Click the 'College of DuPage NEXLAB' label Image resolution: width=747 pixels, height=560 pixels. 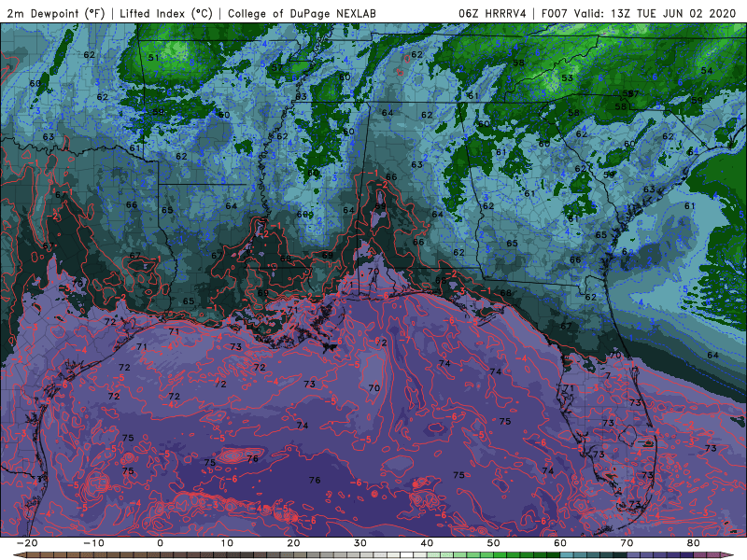pos(302,13)
